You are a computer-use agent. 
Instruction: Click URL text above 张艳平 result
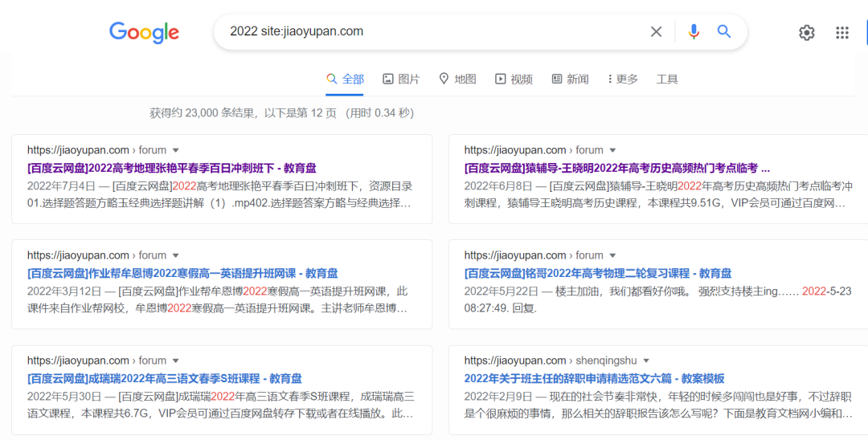97,150
